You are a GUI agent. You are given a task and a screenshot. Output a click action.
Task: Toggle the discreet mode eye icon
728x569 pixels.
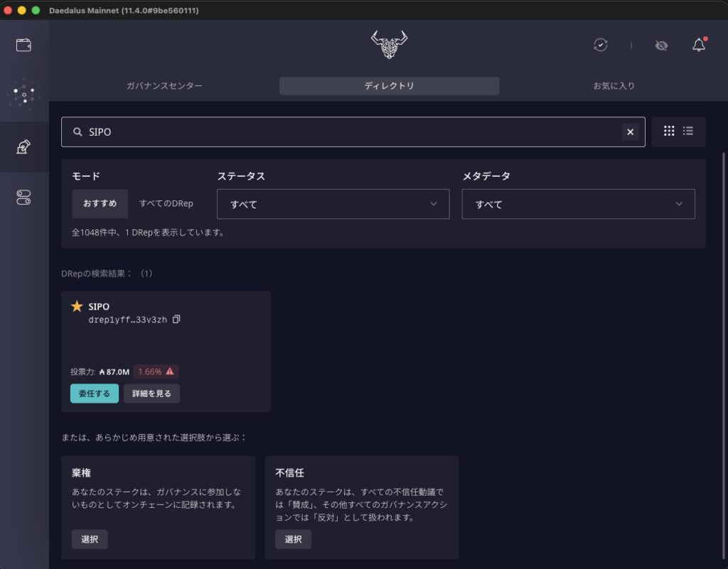[661, 45]
